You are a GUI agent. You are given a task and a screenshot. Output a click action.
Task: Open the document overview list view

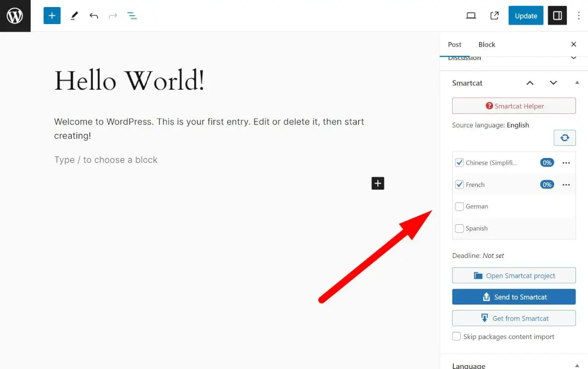(132, 16)
